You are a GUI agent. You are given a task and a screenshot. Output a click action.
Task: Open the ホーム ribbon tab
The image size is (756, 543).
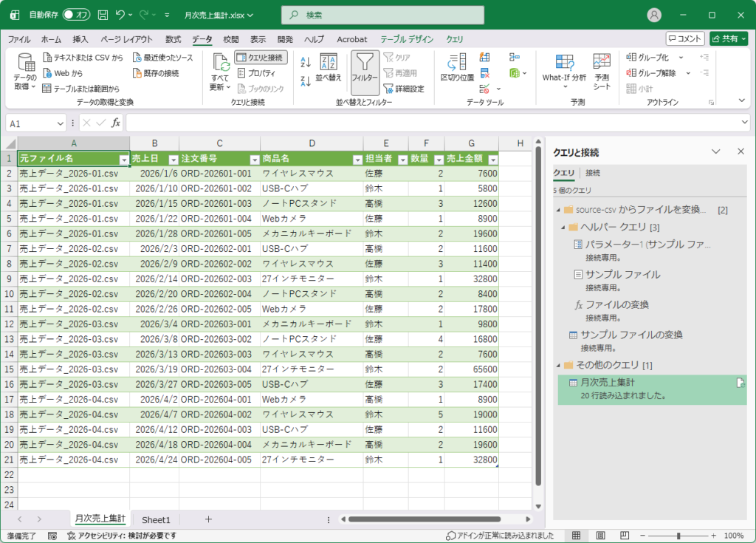click(51, 39)
